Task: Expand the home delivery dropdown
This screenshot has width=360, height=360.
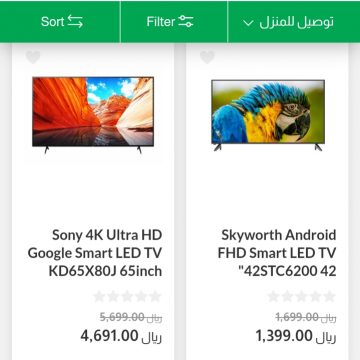Action: coord(288,22)
